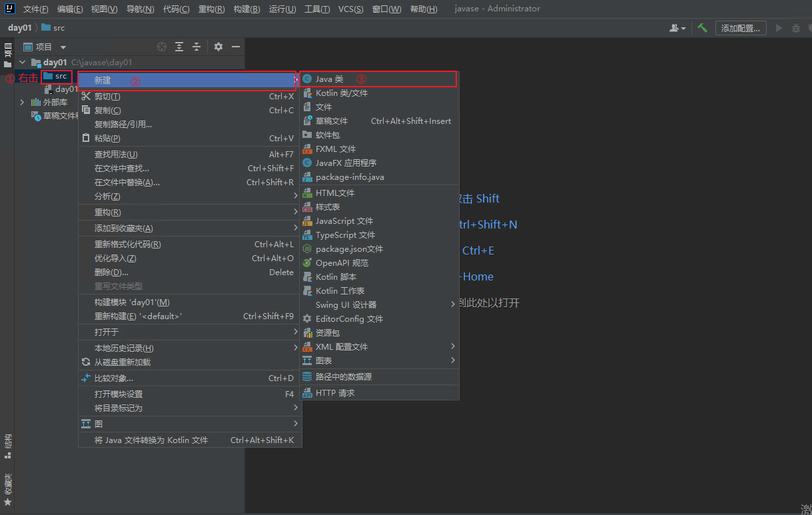
Task: Select package-info.java in submenu
Action: tap(378, 177)
